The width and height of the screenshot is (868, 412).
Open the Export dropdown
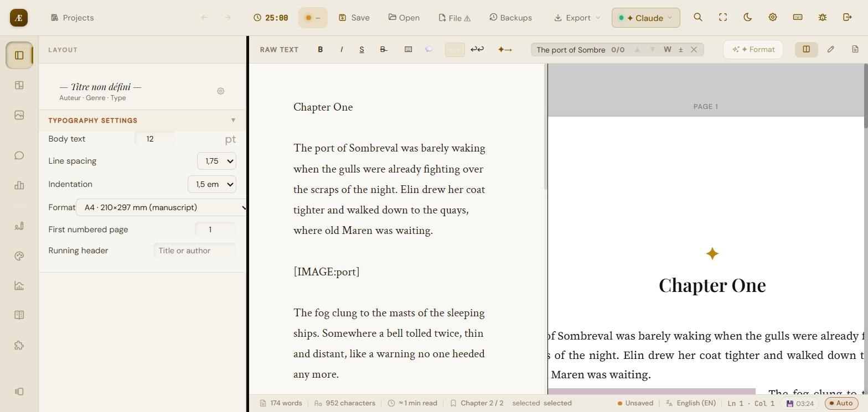click(x=577, y=18)
